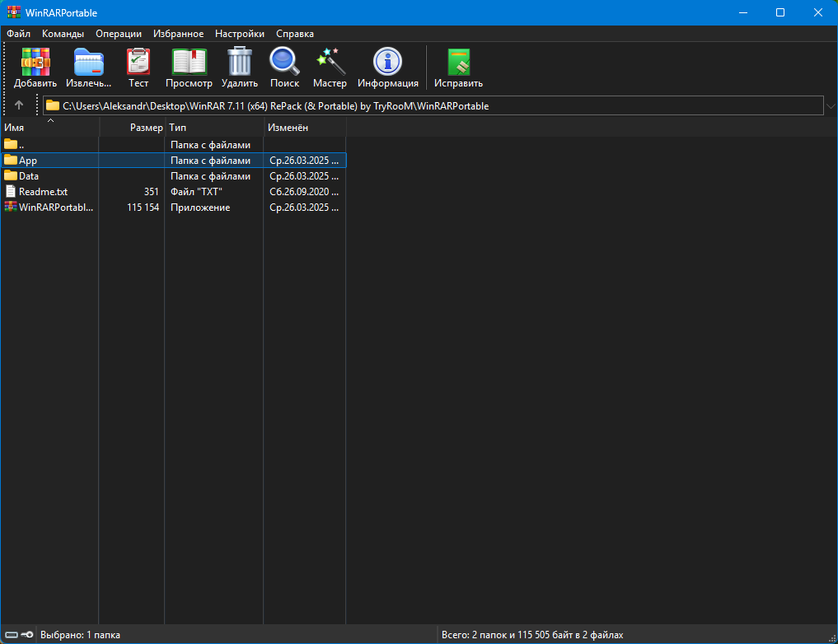Open the Избранное menu
This screenshot has width=838, height=644.
pos(178,34)
